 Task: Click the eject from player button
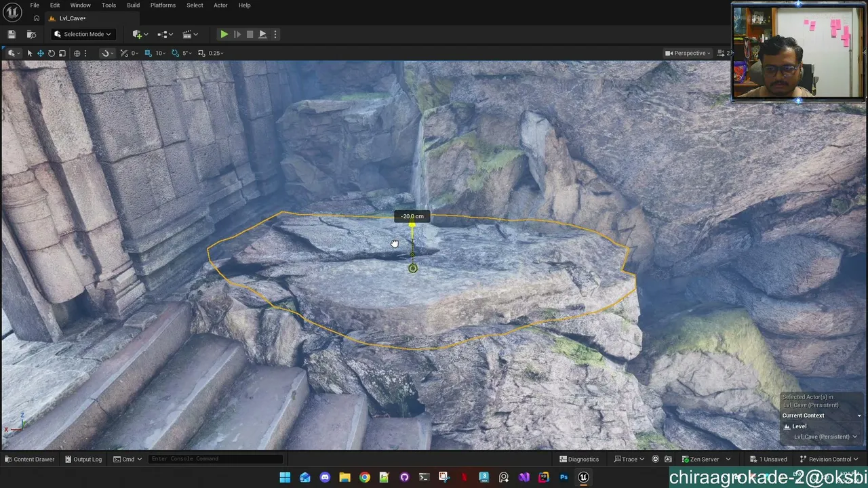[x=262, y=34]
